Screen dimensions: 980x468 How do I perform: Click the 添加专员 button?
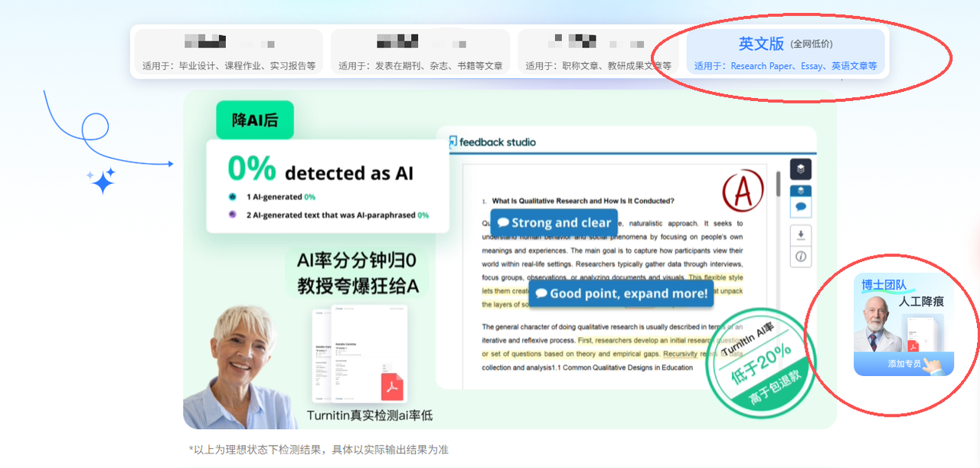coord(903,364)
